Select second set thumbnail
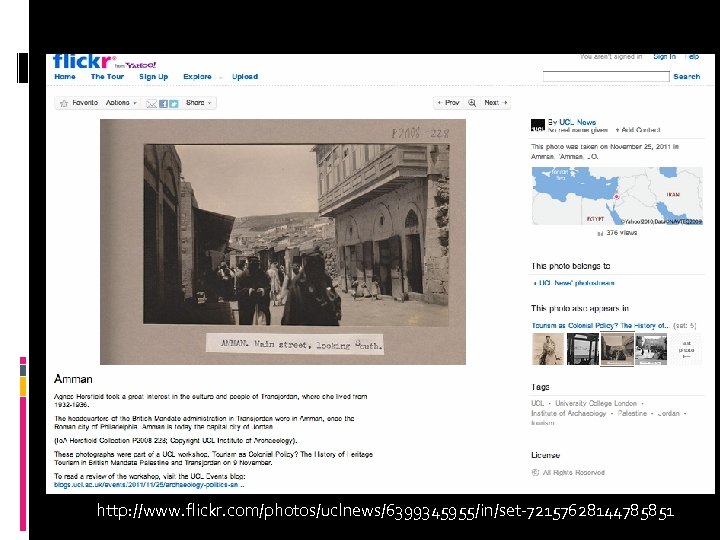 click(x=583, y=349)
